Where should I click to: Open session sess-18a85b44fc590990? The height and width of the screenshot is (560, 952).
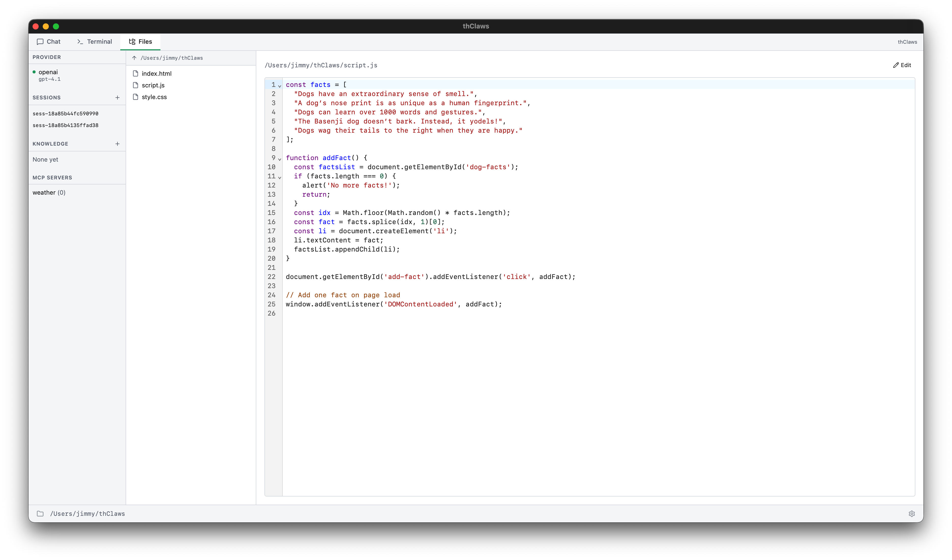(65, 113)
